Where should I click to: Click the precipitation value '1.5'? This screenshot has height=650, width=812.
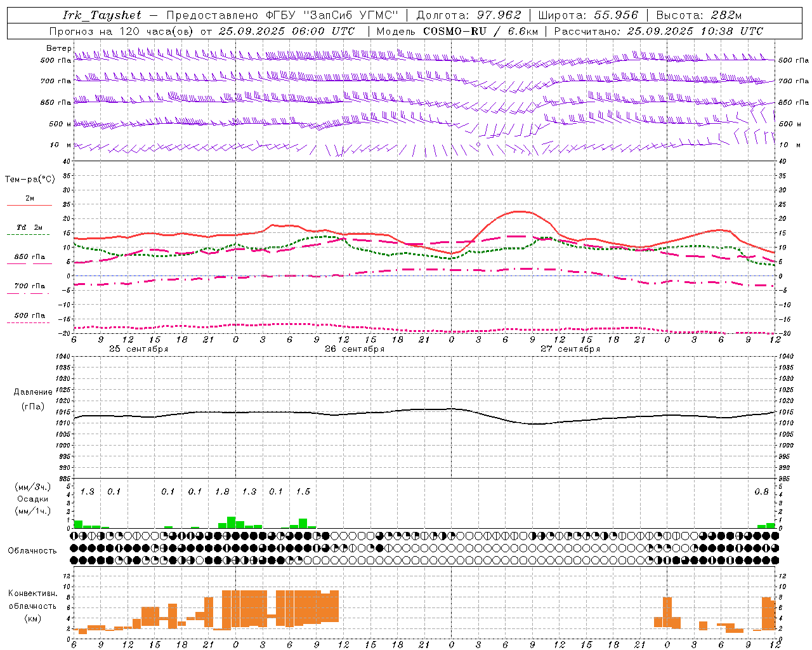point(303,491)
